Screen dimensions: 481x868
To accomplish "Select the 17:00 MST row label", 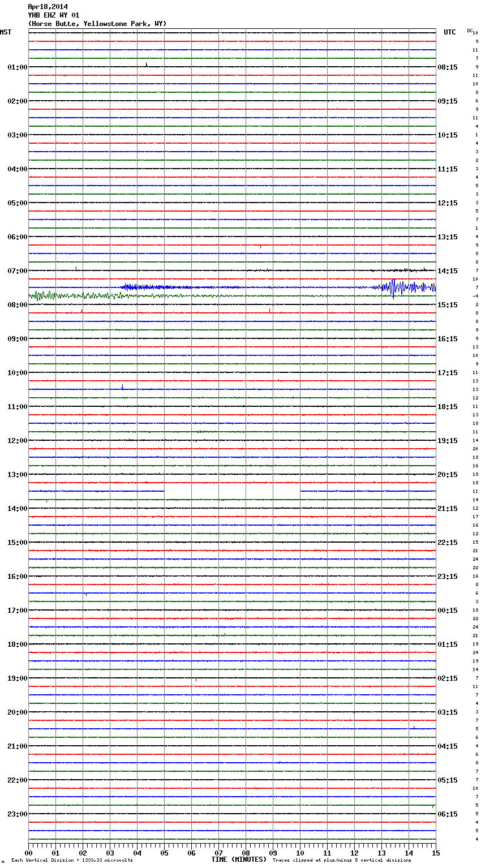I will coord(17,611).
